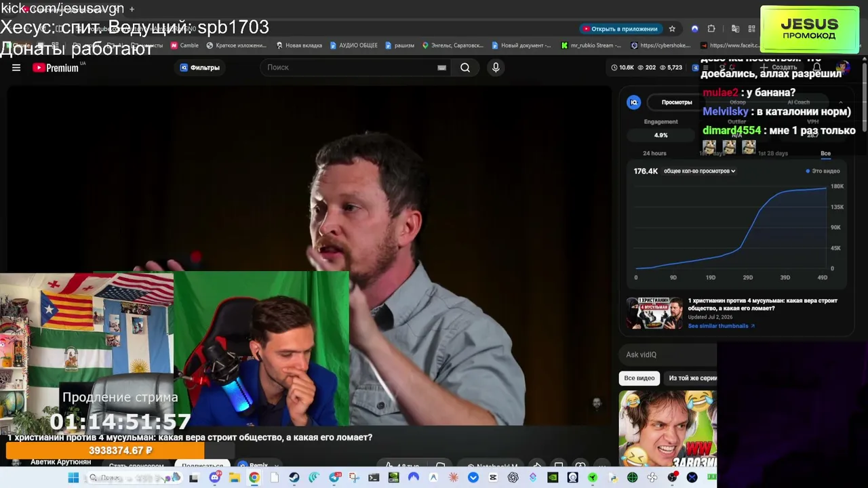Go to the YouTube Premium home logo
868x488 pixels.
coord(56,68)
